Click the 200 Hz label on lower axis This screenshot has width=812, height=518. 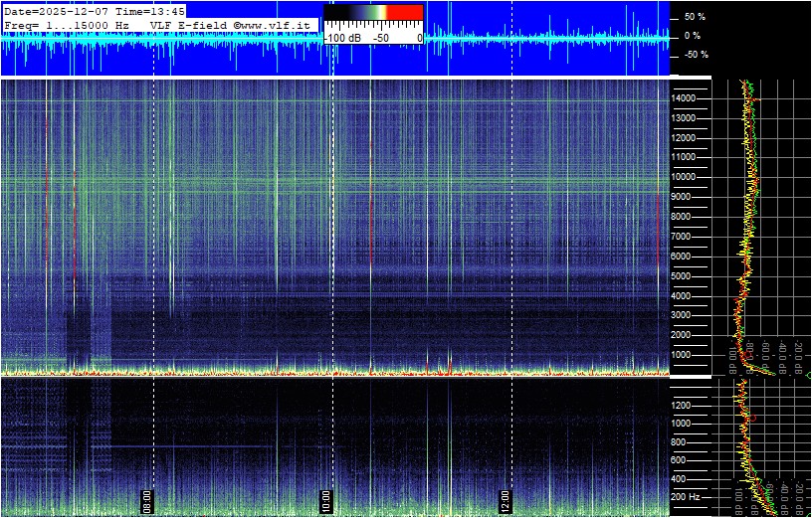click(686, 497)
